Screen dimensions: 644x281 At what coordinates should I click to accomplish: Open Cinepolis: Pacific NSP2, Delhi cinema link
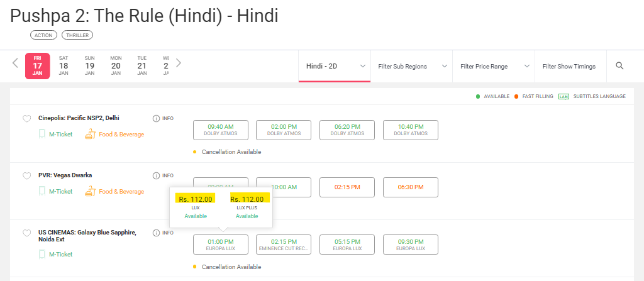click(x=79, y=118)
